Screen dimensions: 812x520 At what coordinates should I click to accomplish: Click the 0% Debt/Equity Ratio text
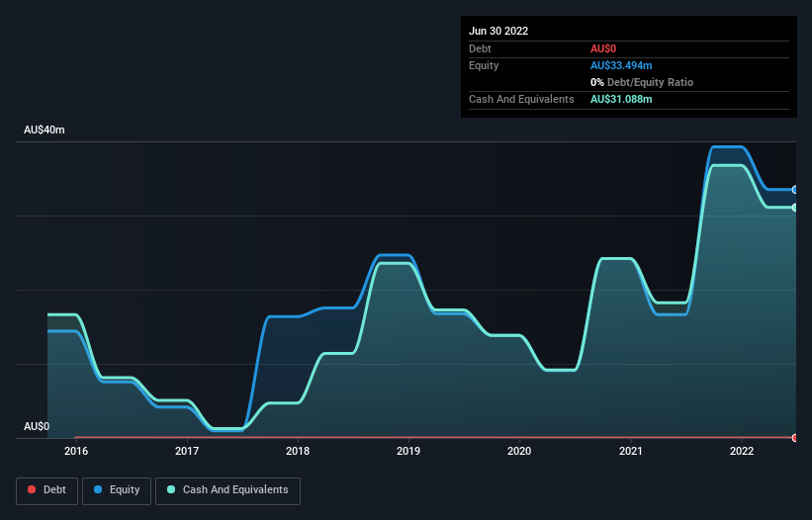(642, 82)
